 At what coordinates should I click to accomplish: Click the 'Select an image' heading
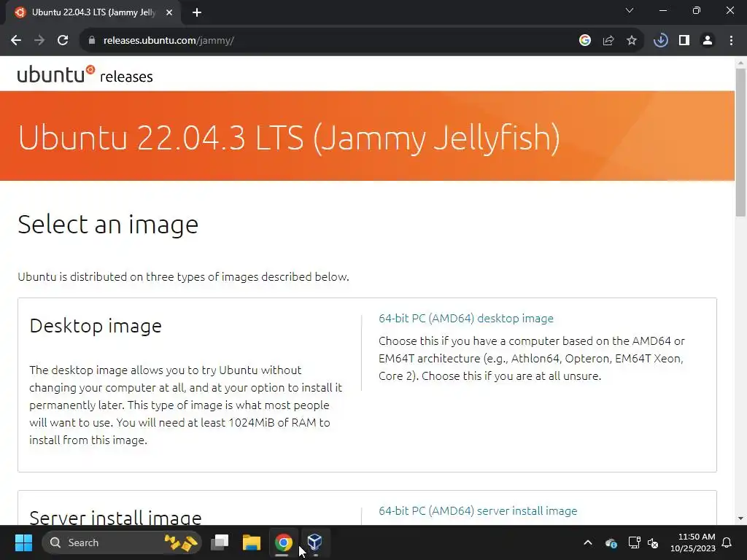click(108, 225)
